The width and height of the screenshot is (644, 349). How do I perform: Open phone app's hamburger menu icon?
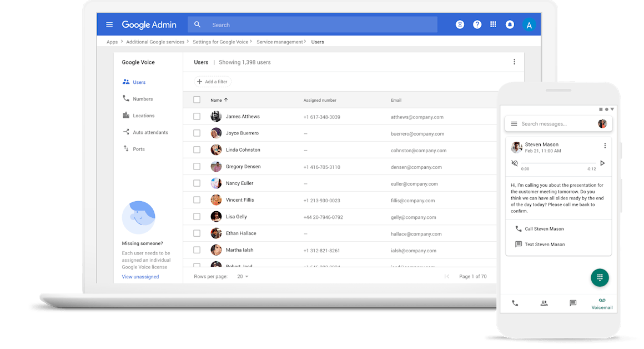[x=514, y=124]
